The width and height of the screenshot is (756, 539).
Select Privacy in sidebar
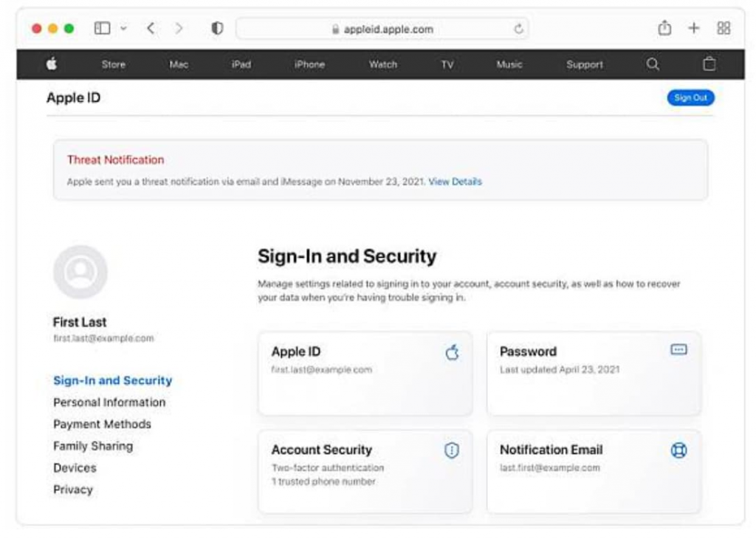pos(73,490)
